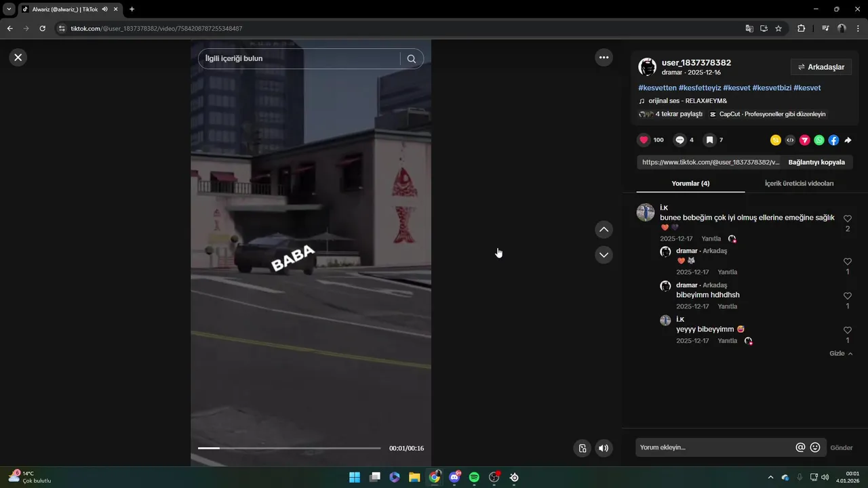
Task: Go to next video with down arrow
Action: tap(604, 255)
